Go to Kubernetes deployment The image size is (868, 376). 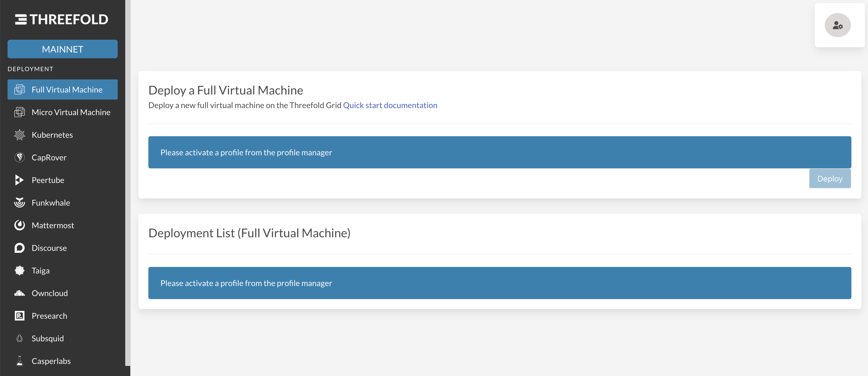point(63,135)
